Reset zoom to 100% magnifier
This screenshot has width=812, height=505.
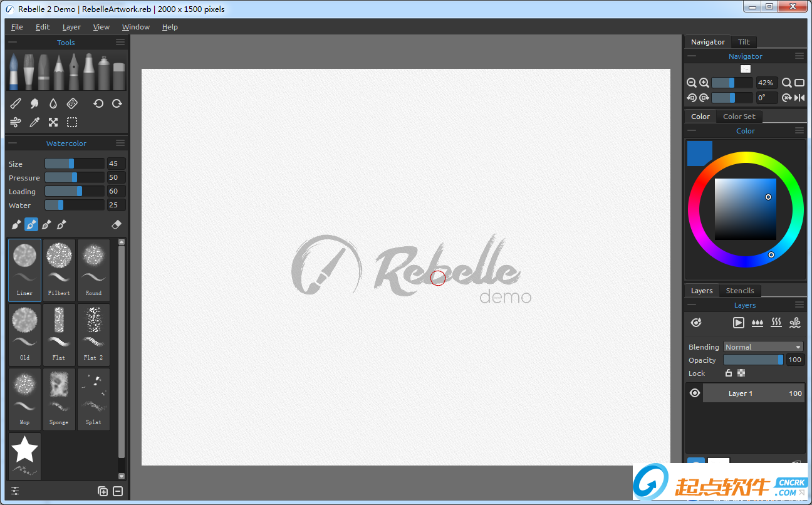coord(787,83)
